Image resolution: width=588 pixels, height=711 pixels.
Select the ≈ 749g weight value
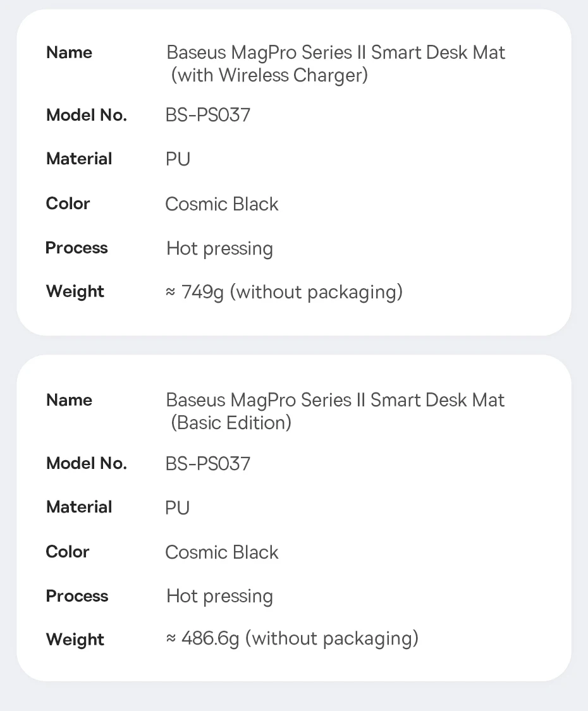(284, 292)
